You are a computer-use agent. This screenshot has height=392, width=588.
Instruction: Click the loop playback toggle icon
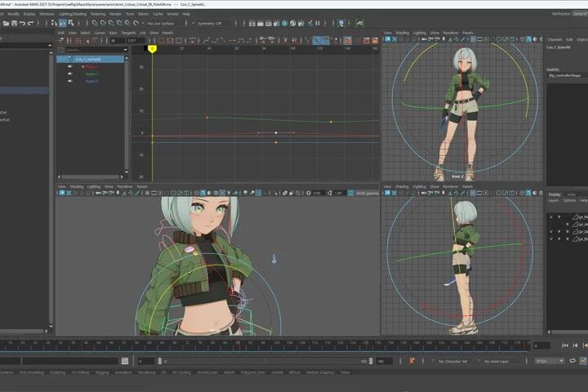point(572,361)
